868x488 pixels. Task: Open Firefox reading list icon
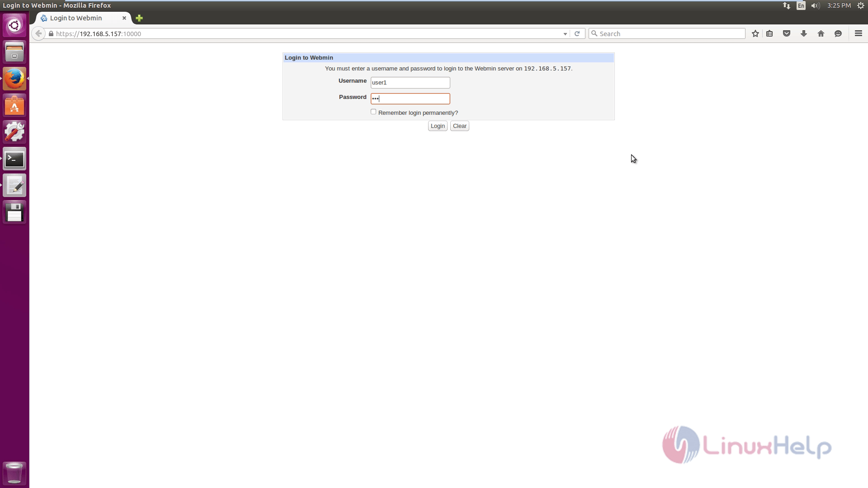tap(769, 33)
